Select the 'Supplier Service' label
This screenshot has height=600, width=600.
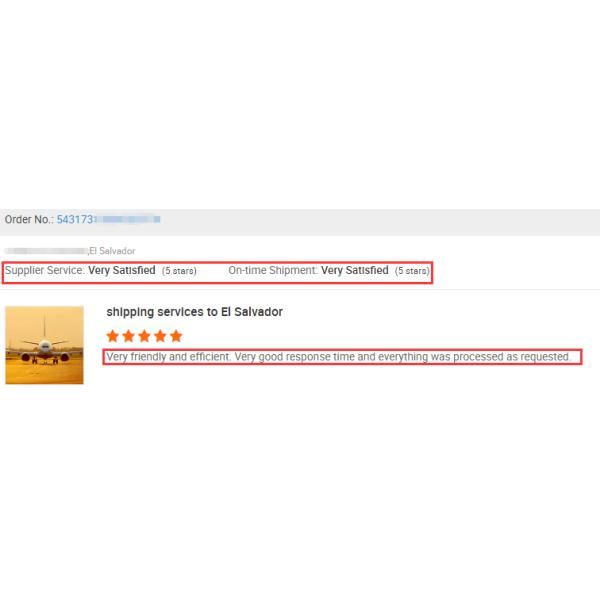pyautogui.click(x=45, y=271)
